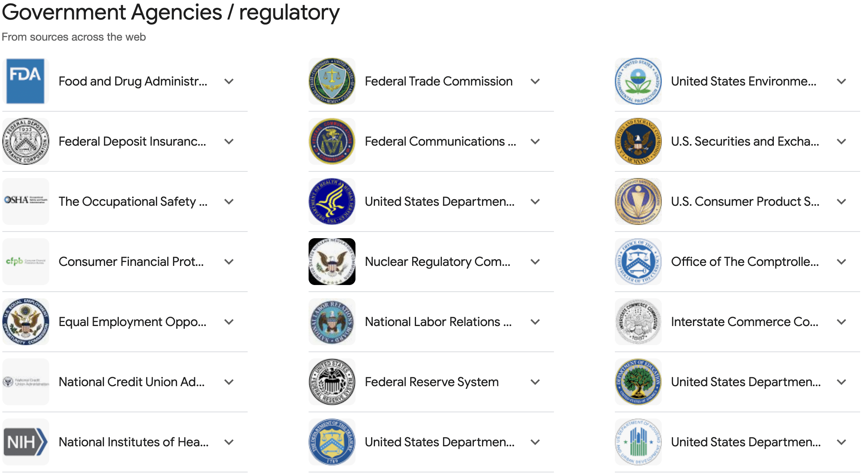
Task: Click the Federal Trade Commission seal
Action: point(332,81)
